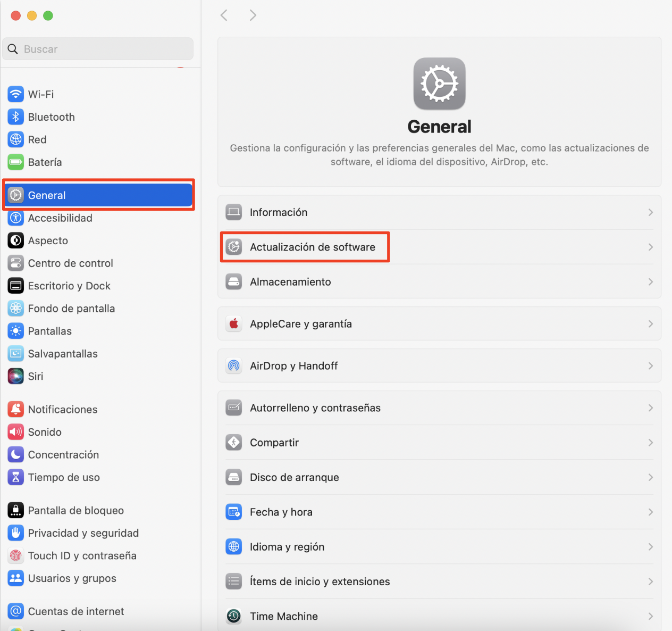Expand the Fecha y hora chevron
Viewport: 672px width, 631px height.
[651, 512]
